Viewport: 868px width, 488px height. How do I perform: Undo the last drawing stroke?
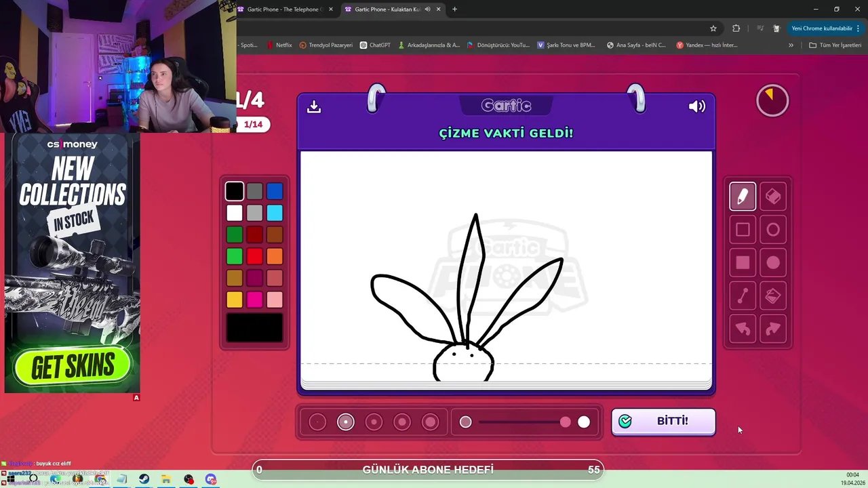pyautogui.click(x=743, y=329)
